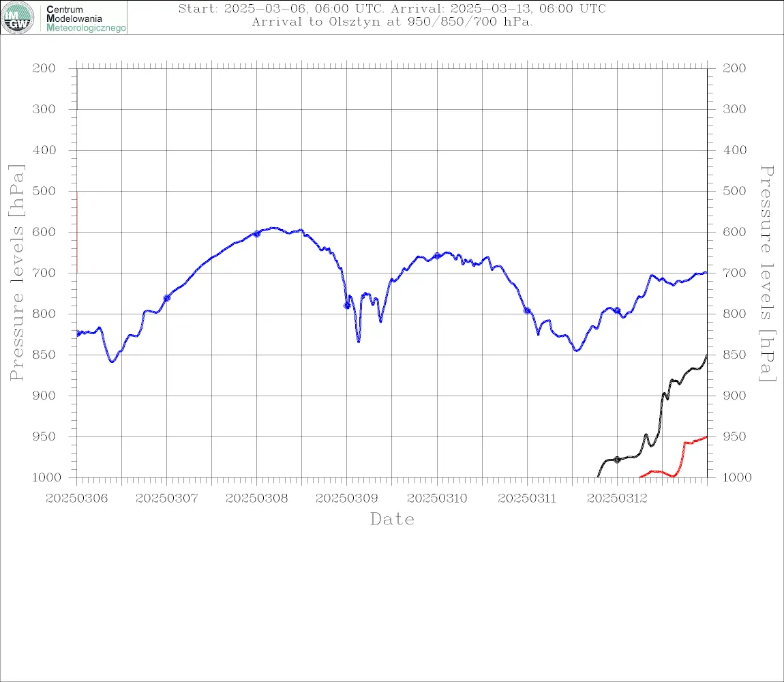Click 'Arrival to Olsztyn at 950/850/700 hPa.' subtitle
Image resolution: width=784 pixels, height=682 pixels.
point(392,22)
